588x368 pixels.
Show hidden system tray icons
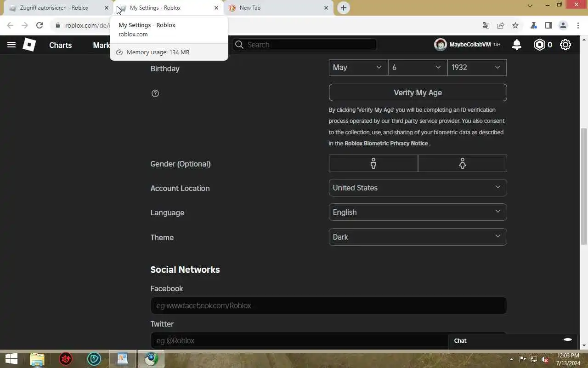coord(511,359)
